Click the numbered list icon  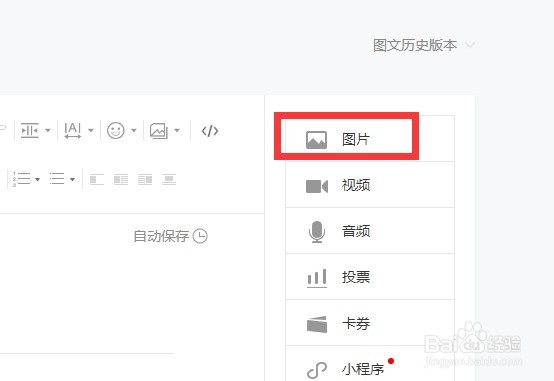(22, 179)
